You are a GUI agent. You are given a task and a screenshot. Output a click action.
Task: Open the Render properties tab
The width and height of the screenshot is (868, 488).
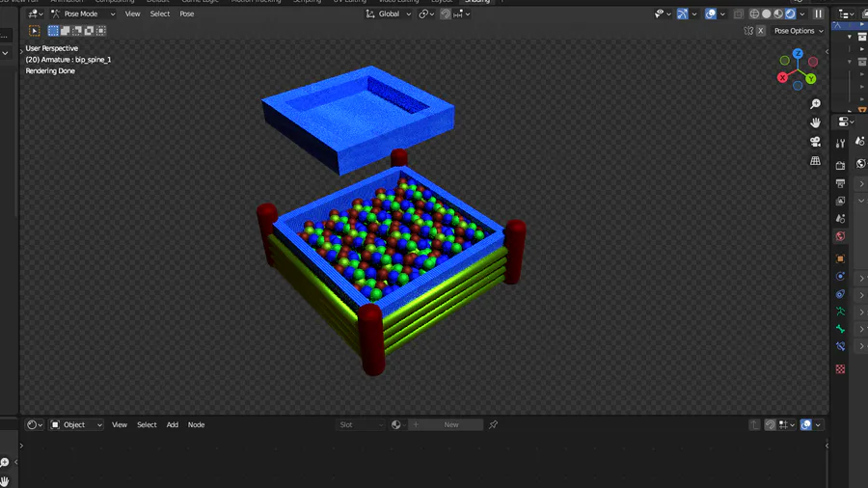(840, 166)
